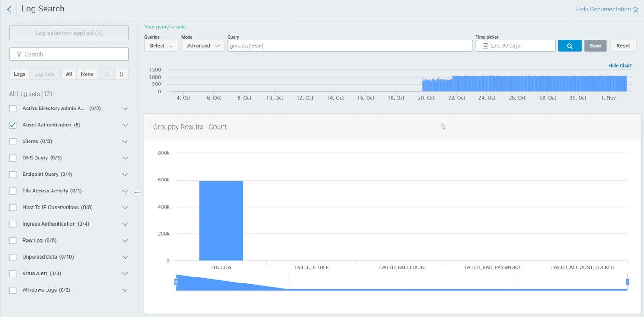Uncheck the Asset Authentication log set
The image size is (644, 317).
13,125
